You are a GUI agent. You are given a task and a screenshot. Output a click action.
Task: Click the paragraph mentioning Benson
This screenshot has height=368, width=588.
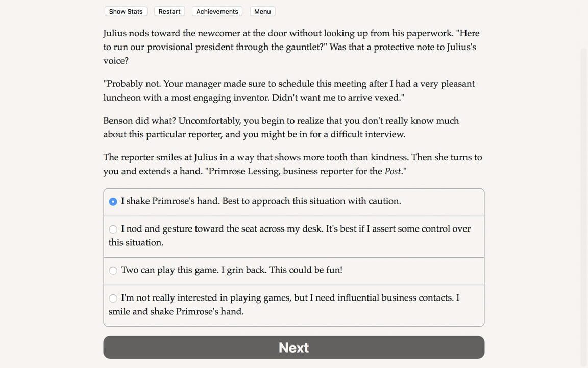(281, 127)
